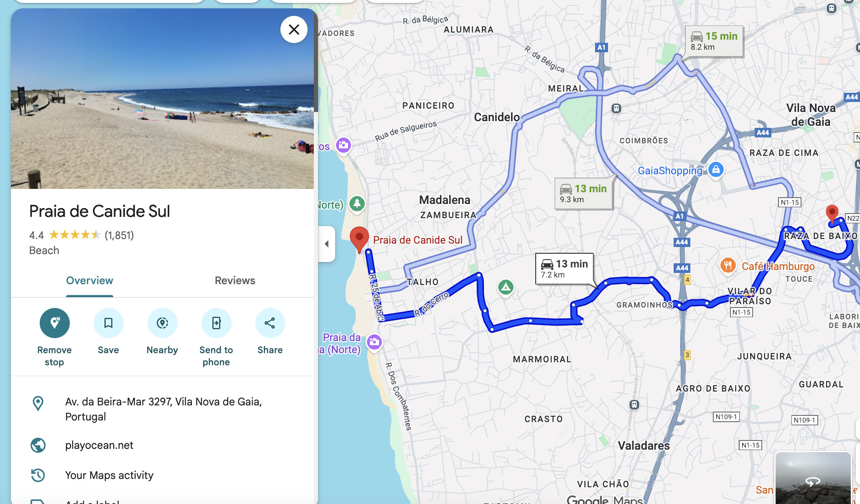Close the place details panel

pyautogui.click(x=294, y=30)
